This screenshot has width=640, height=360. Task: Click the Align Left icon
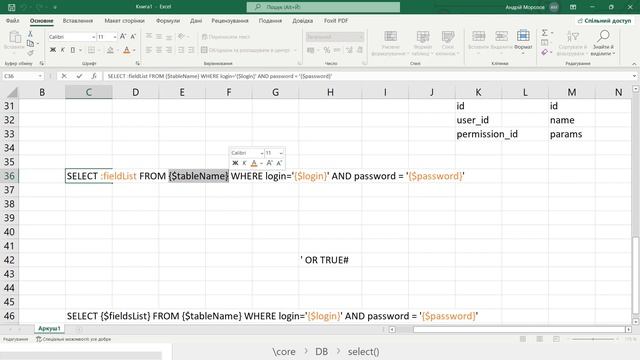coord(149,50)
